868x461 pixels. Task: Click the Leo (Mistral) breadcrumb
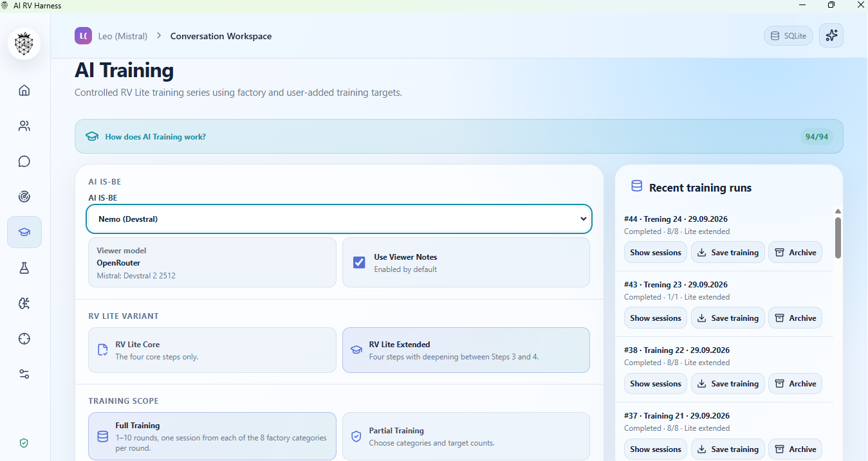tap(123, 36)
